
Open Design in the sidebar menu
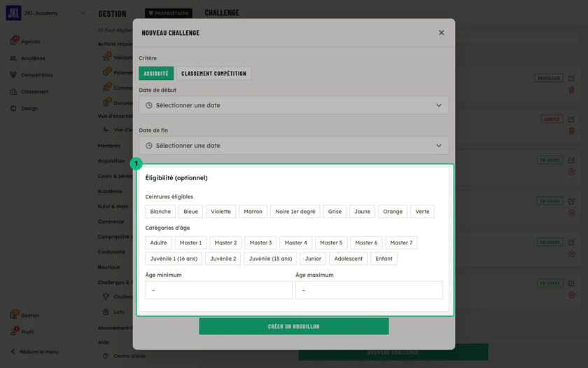[x=29, y=108]
